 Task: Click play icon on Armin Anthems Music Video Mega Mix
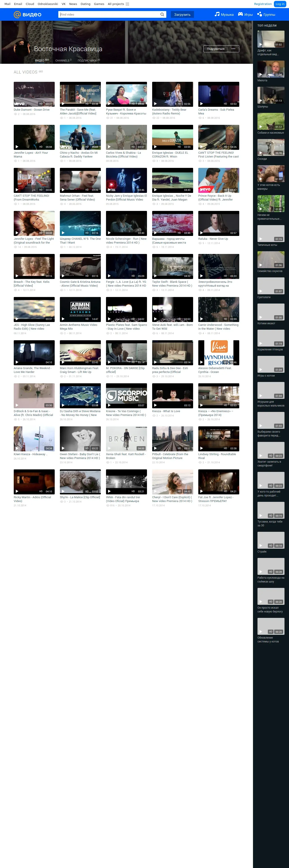click(x=63, y=319)
